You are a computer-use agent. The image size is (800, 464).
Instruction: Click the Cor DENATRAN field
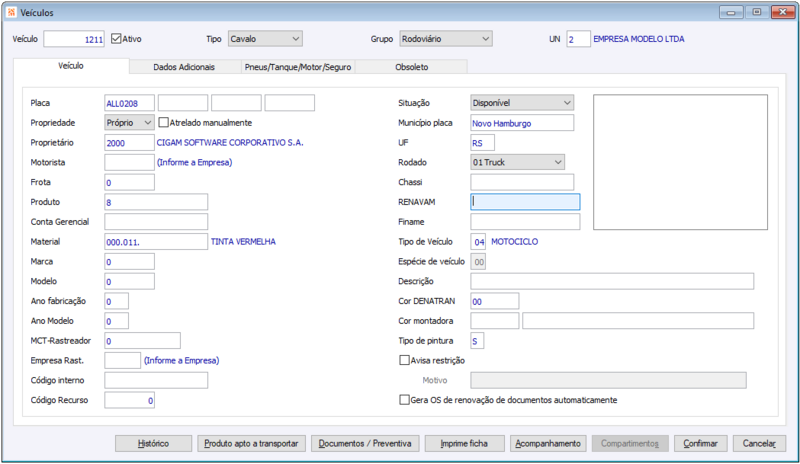pyautogui.click(x=494, y=301)
